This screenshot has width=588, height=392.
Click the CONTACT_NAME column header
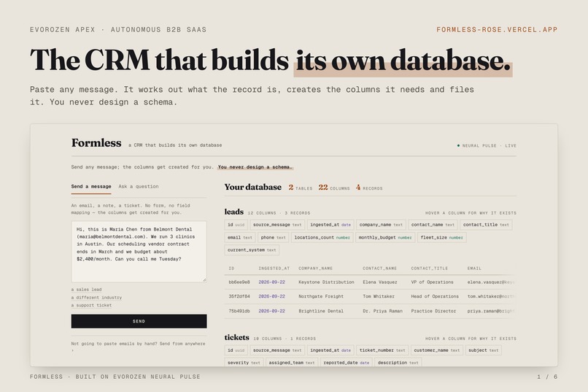[379, 269]
